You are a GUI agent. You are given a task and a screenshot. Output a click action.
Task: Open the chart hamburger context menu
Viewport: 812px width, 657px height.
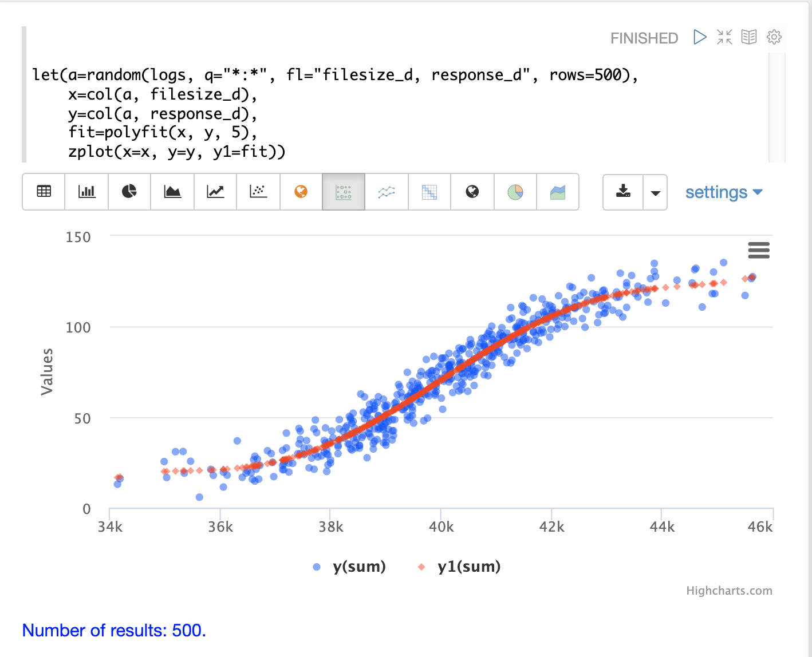point(759,250)
